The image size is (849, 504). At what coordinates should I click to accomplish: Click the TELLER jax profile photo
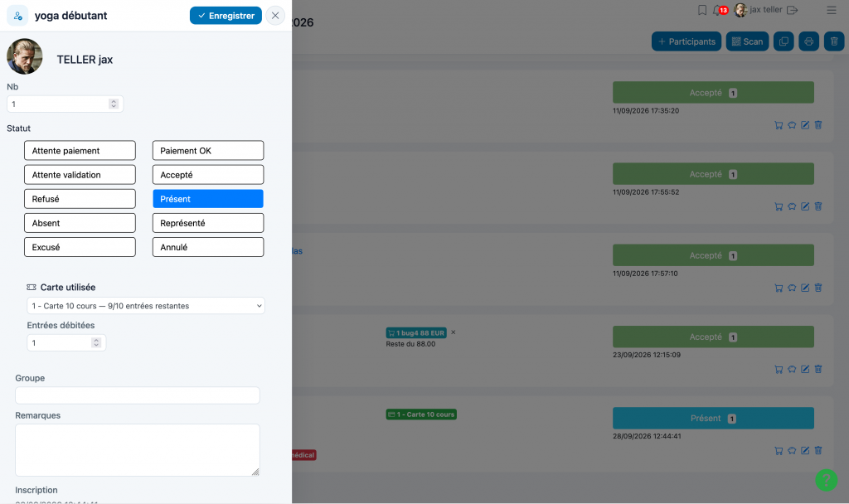(x=24, y=56)
